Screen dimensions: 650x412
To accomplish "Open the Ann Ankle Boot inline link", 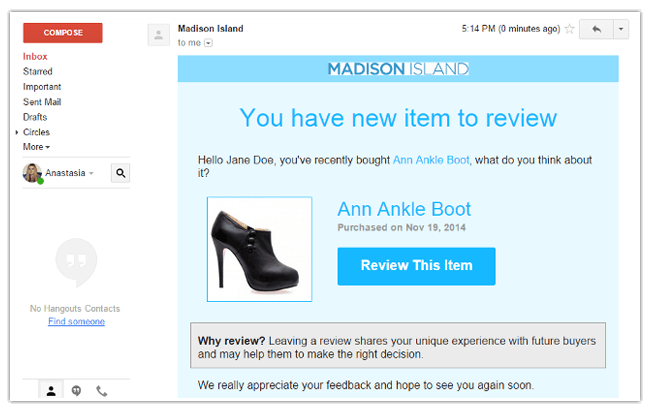I will click(x=431, y=160).
